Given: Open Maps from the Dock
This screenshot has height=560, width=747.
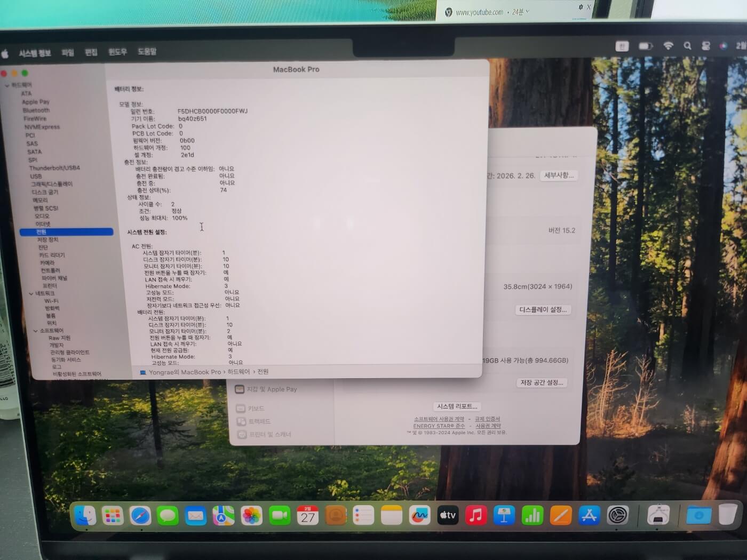Looking at the screenshot, I should (224, 516).
